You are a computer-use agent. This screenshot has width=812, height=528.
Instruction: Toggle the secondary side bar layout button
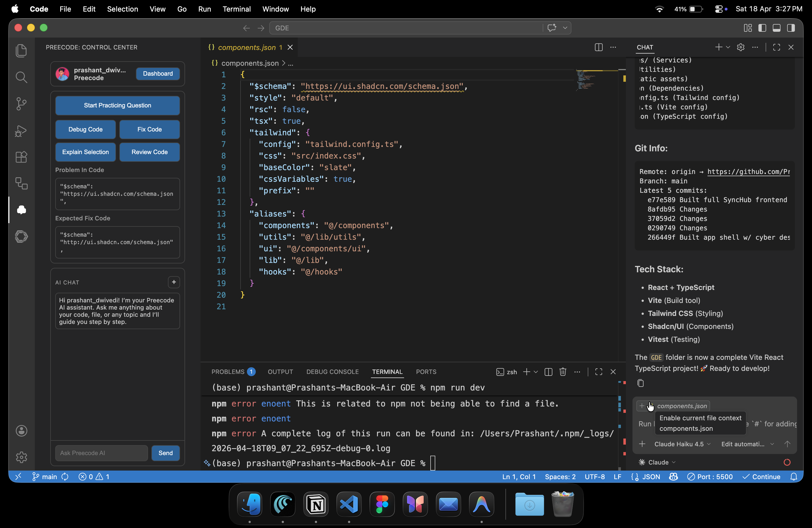click(791, 28)
